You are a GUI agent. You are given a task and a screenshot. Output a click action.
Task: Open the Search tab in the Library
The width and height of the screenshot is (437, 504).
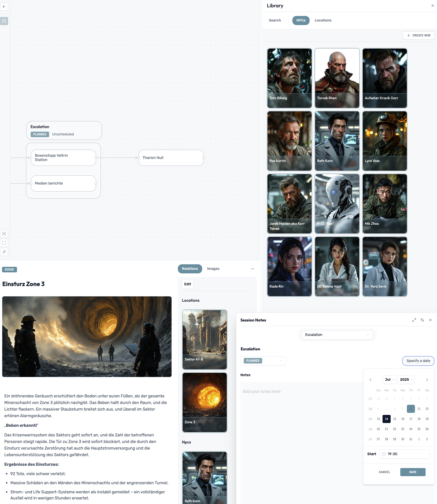click(275, 20)
